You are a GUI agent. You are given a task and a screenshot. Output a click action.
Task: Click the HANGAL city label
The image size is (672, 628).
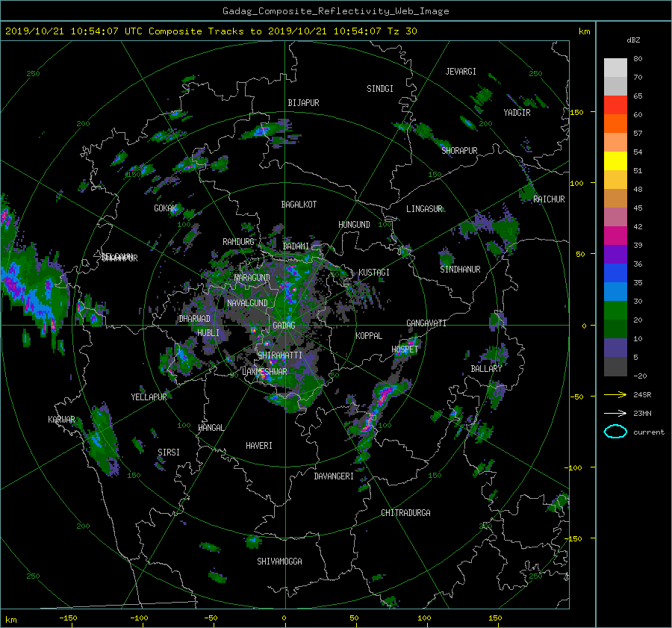(211, 428)
